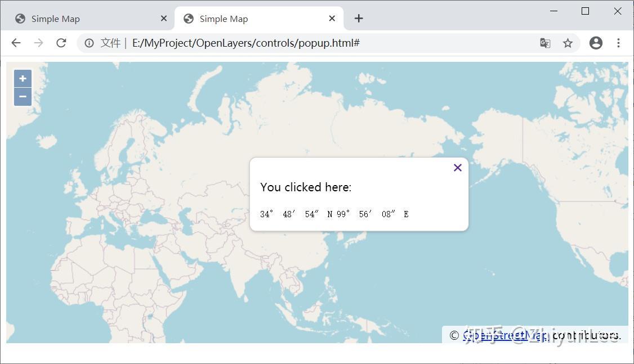Click the zoom out control on the map
The height and width of the screenshot is (364, 634).
23,96
